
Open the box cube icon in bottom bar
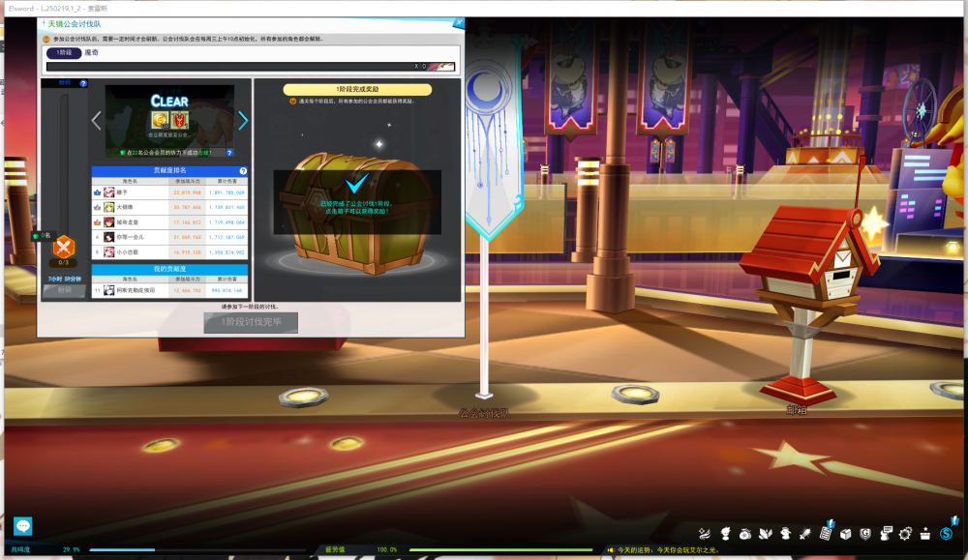(846, 534)
